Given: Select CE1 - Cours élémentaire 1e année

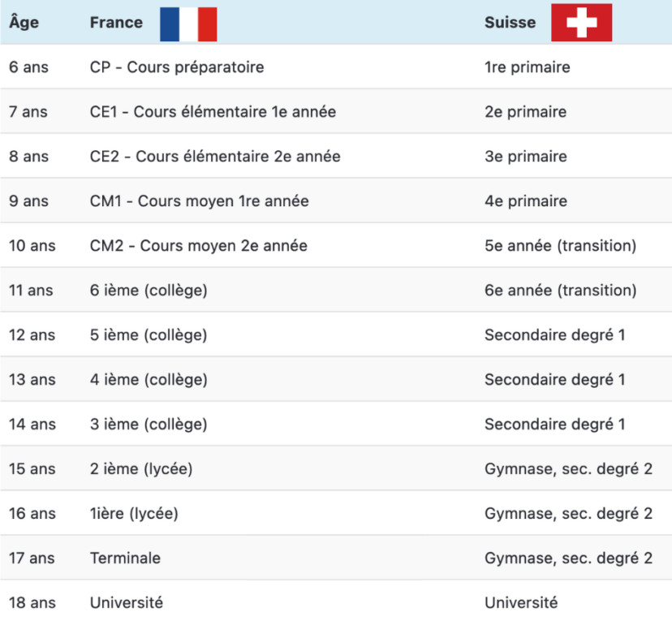Looking at the screenshot, I should [213, 112].
